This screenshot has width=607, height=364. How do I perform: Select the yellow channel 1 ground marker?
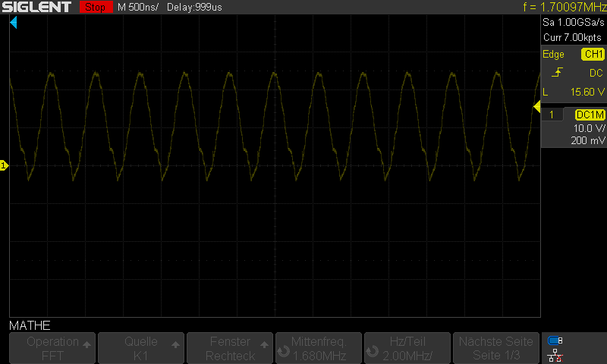pyautogui.click(x=4, y=165)
